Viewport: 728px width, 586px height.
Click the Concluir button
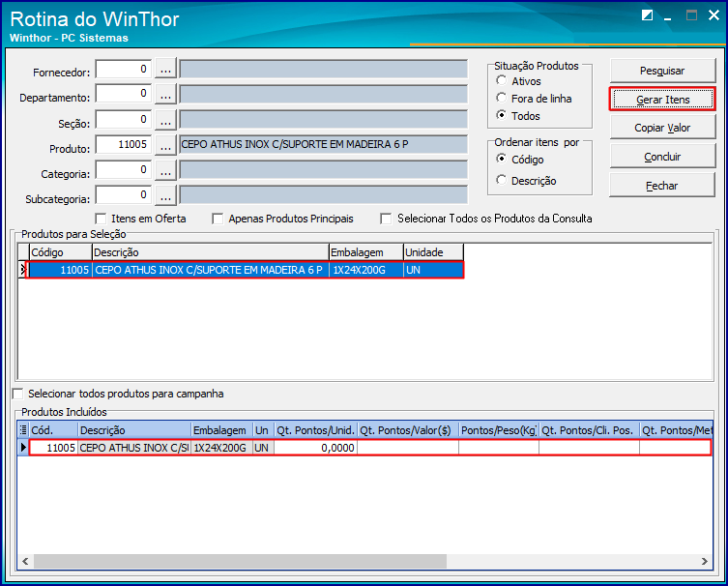662,157
